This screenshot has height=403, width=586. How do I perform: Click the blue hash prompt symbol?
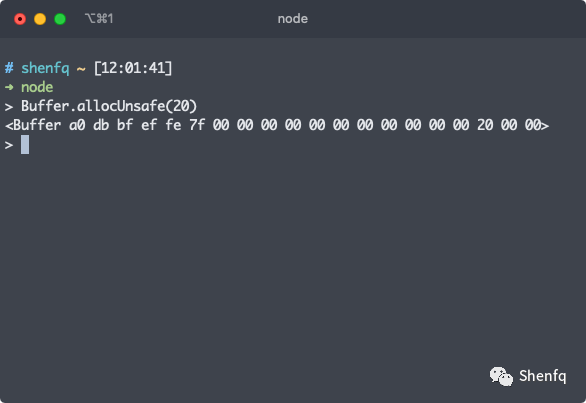click(9, 68)
